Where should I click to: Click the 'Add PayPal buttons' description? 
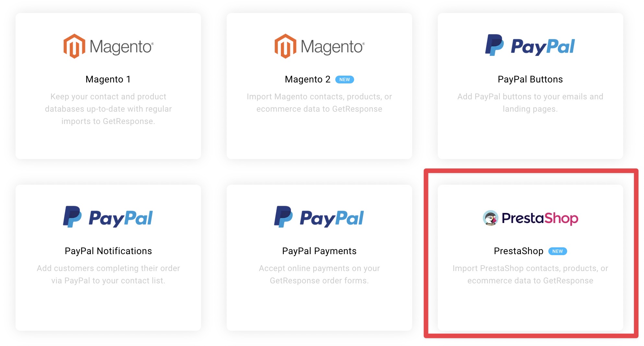(530, 103)
